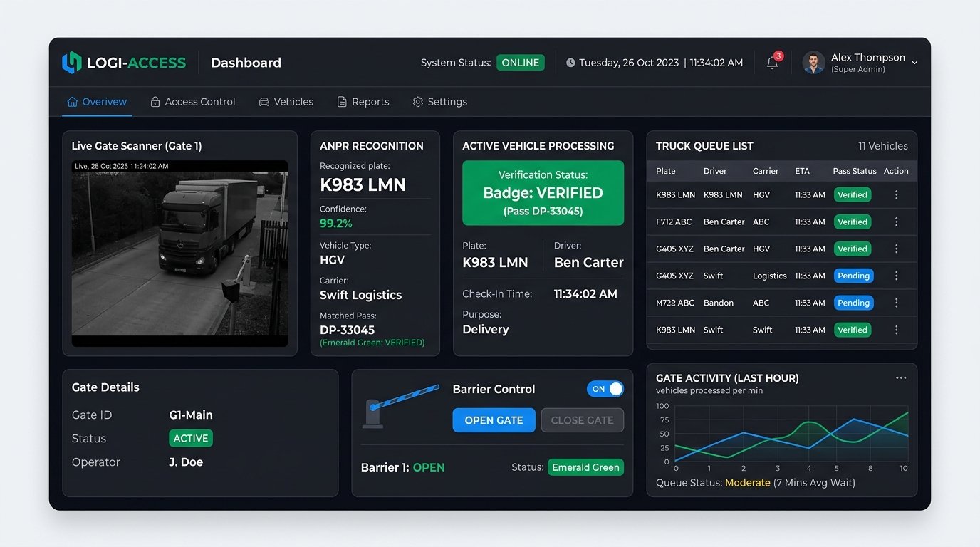The width and height of the screenshot is (980, 547).
Task: Click the Swift Logistics carrier name
Action: click(x=360, y=295)
